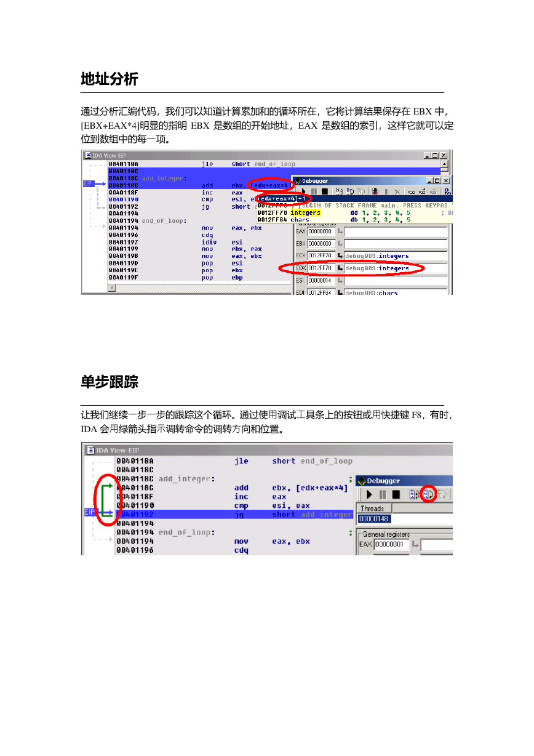
Task: Click Debugger title bar in 单步跟踪 screenshot
Action: [x=404, y=481]
